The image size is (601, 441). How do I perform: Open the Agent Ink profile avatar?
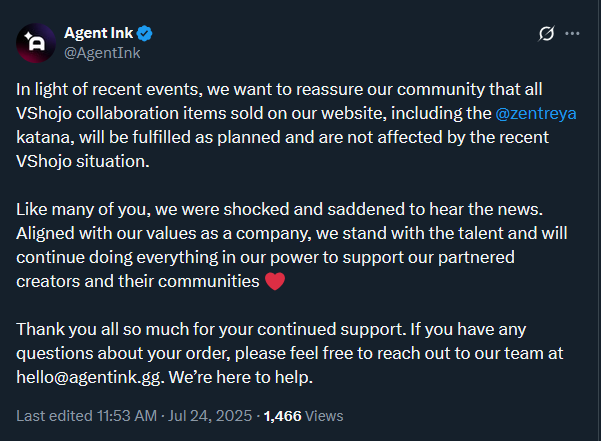click(36, 43)
